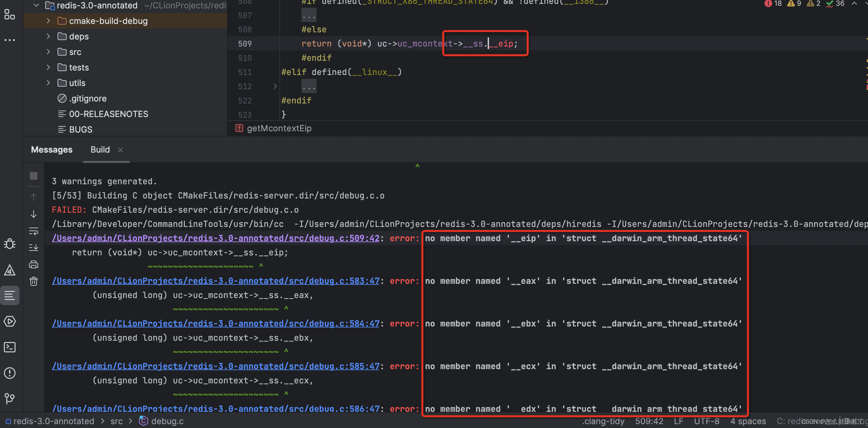This screenshot has height=428, width=868.
Task: Open the debug.c:585:47 error link
Action: (x=216, y=366)
